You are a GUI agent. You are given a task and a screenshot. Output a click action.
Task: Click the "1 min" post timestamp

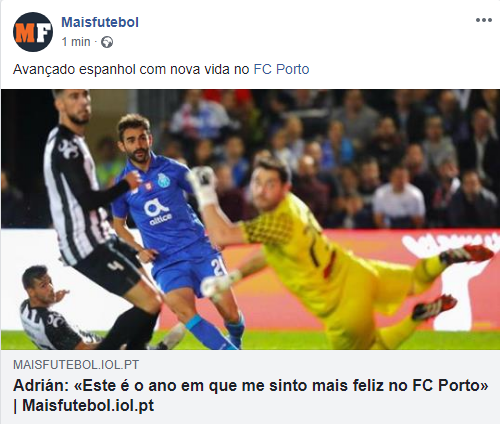pos(76,42)
